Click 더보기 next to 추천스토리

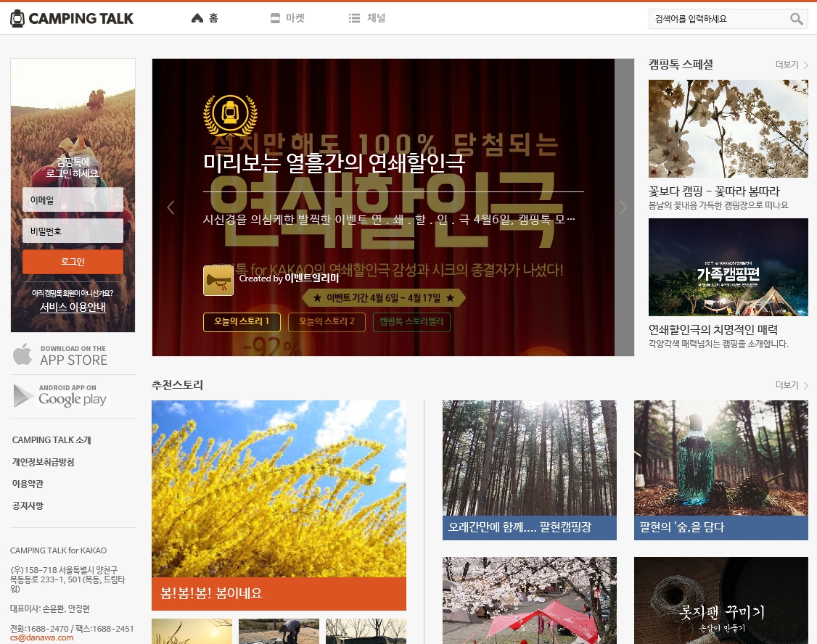coord(792,385)
